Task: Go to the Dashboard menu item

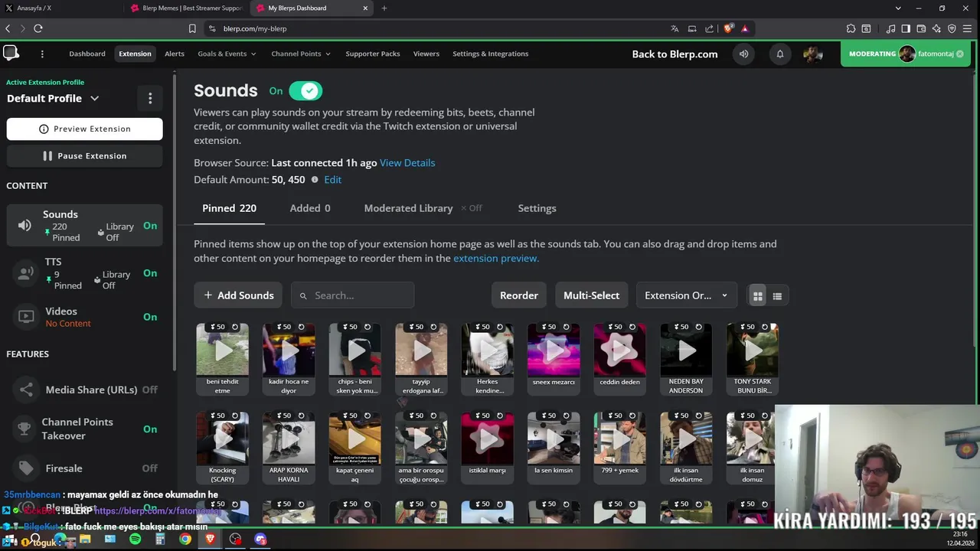Action: point(87,54)
